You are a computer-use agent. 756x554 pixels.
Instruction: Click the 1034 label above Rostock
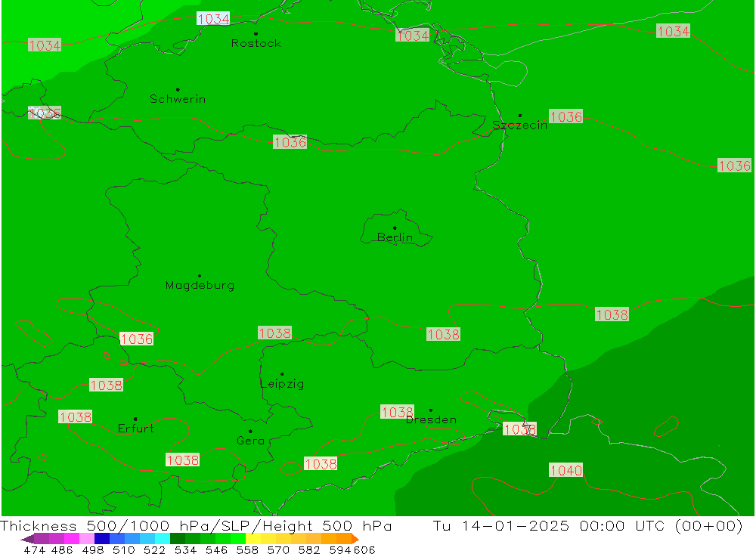coord(213,19)
